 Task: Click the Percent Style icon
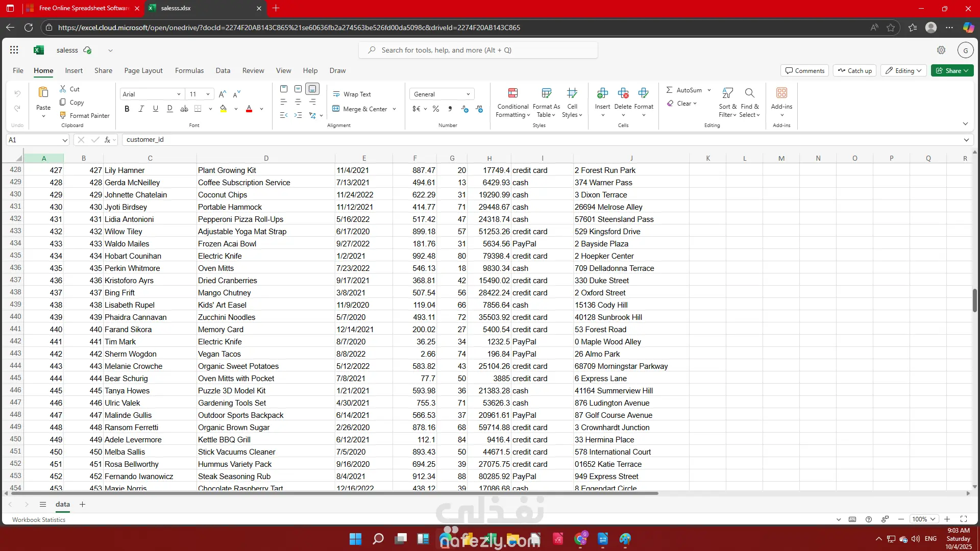(x=436, y=109)
